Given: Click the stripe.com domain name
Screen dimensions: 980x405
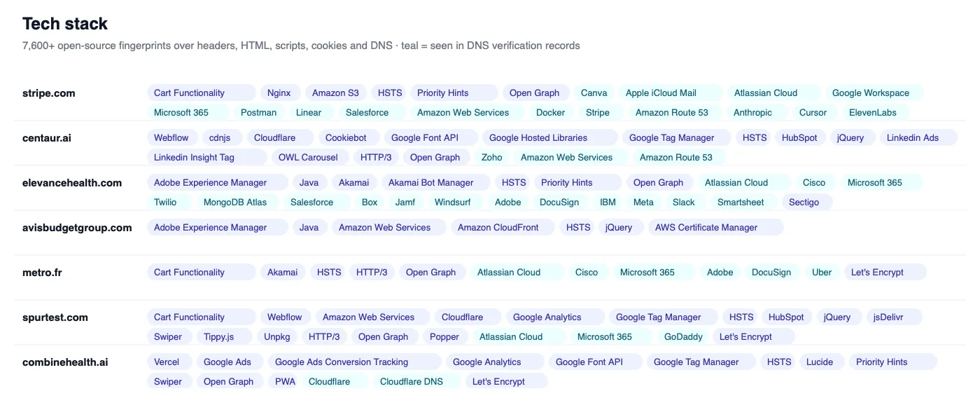Looking at the screenshot, I should pyautogui.click(x=49, y=93).
